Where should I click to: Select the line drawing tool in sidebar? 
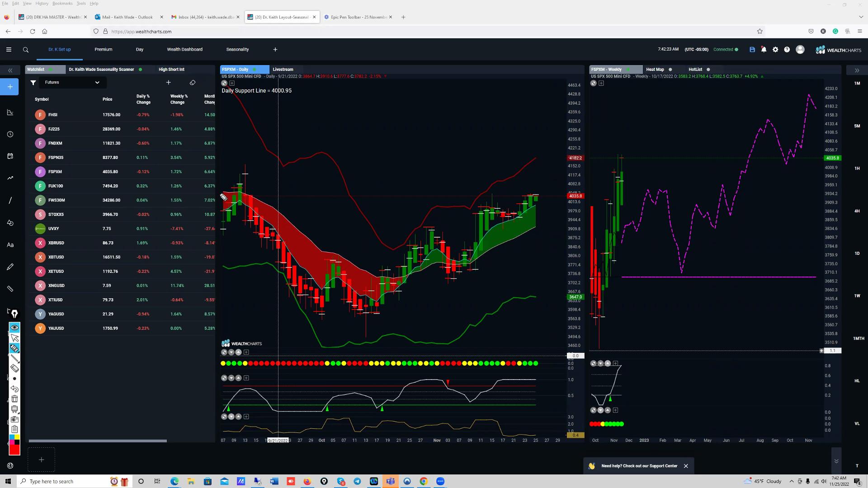coord(10,200)
